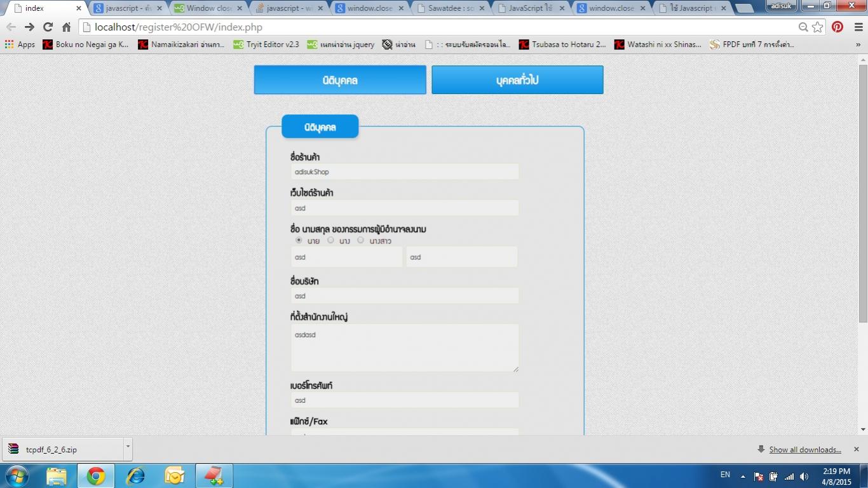This screenshot has width=868, height=488.
Task: Open the Apps bookmark shortcut
Action: pyautogui.click(x=20, y=44)
